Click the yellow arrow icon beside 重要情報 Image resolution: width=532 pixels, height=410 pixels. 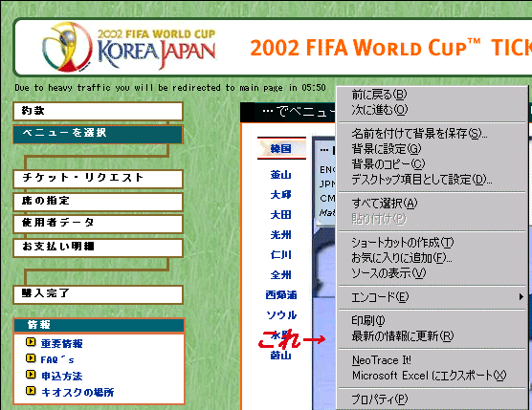(x=31, y=342)
